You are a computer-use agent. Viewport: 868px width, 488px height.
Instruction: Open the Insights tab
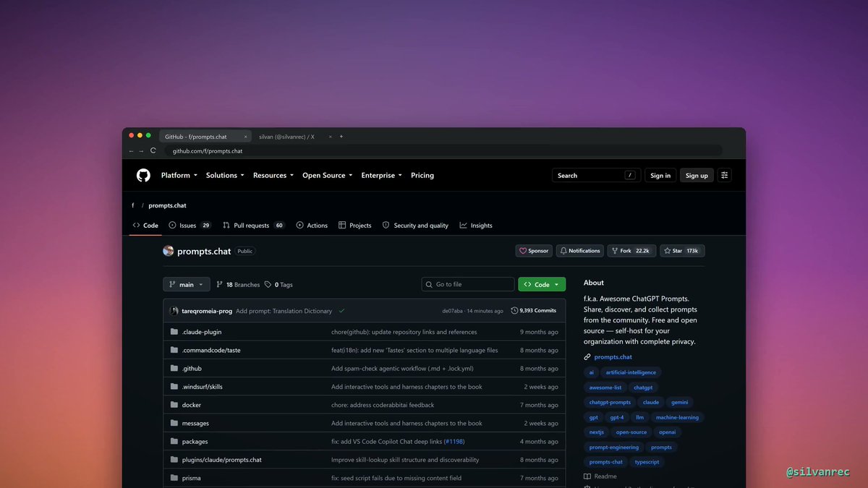[x=476, y=226]
